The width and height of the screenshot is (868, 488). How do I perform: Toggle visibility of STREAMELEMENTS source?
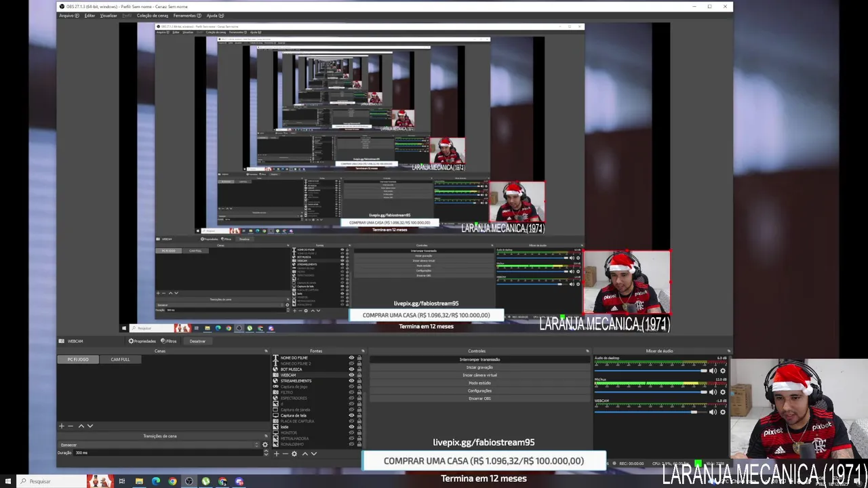(x=351, y=381)
